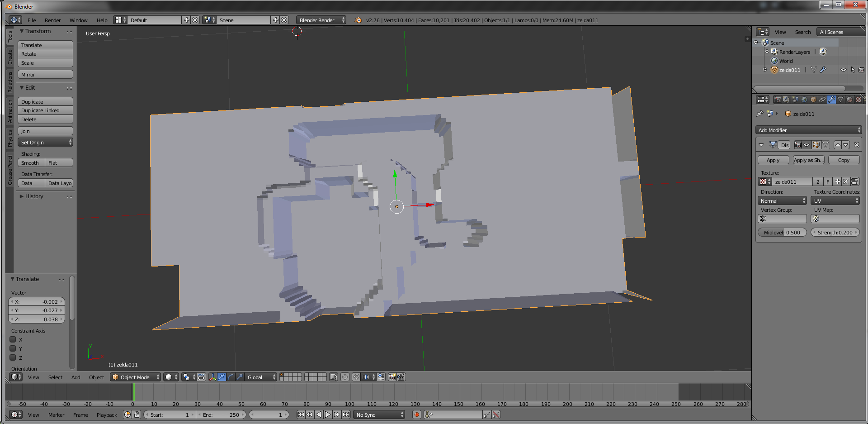This screenshot has height=424, width=868.
Task: Click the pin icon in the properties context row
Action: click(760, 114)
